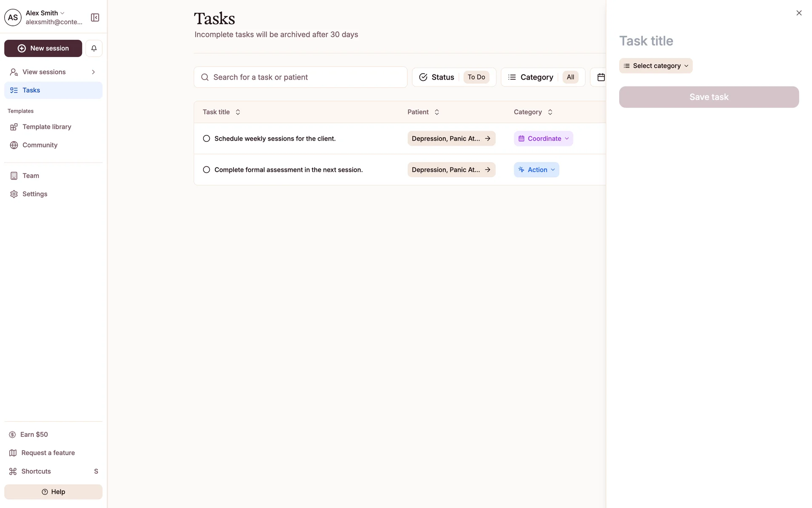Open Template library in sidebar
This screenshot has height=508, width=812.
point(47,127)
